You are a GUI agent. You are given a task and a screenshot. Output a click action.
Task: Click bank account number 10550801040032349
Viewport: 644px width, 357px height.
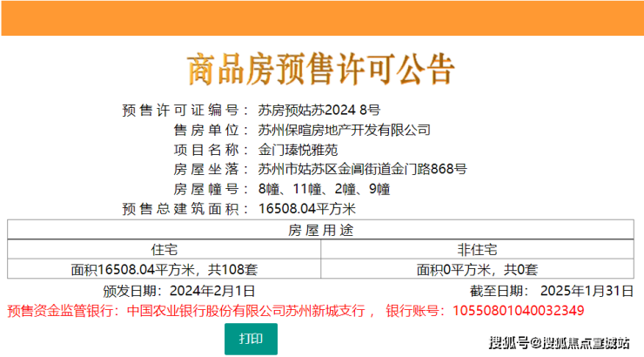pyautogui.click(x=519, y=311)
